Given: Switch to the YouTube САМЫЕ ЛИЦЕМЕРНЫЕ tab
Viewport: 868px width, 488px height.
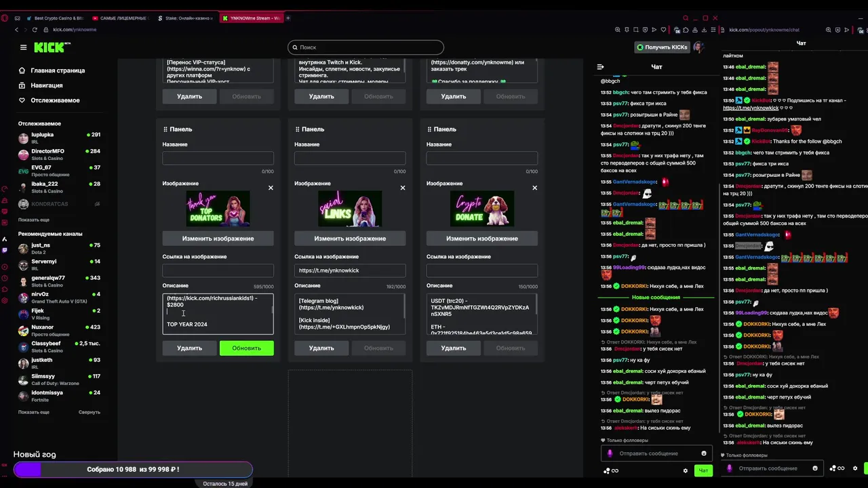Looking at the screenshot, I should pyautogui.click(x=120, y=18).
